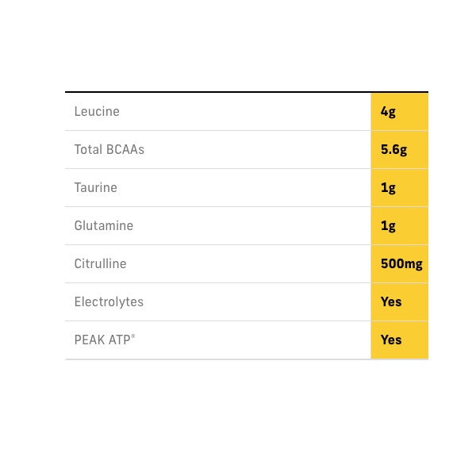476x476 pixels.
Task: Select the Citrulline label text
Action: click(x=100, y=264)
